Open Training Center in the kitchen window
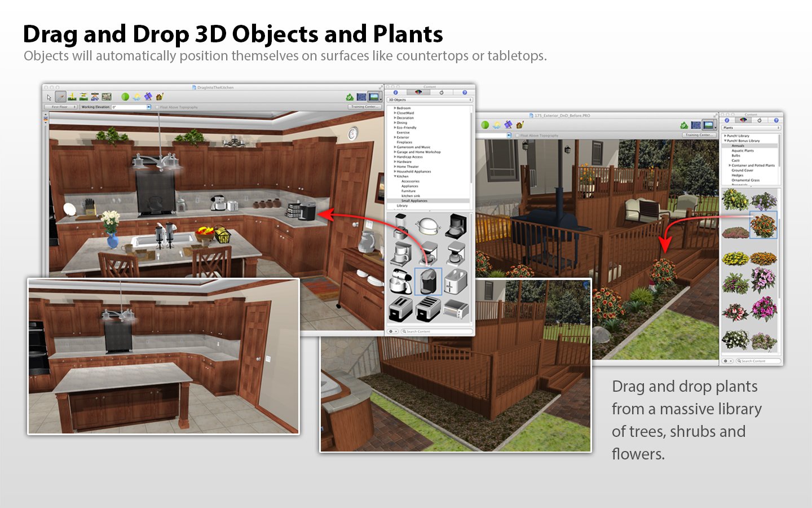 (364, 107)
